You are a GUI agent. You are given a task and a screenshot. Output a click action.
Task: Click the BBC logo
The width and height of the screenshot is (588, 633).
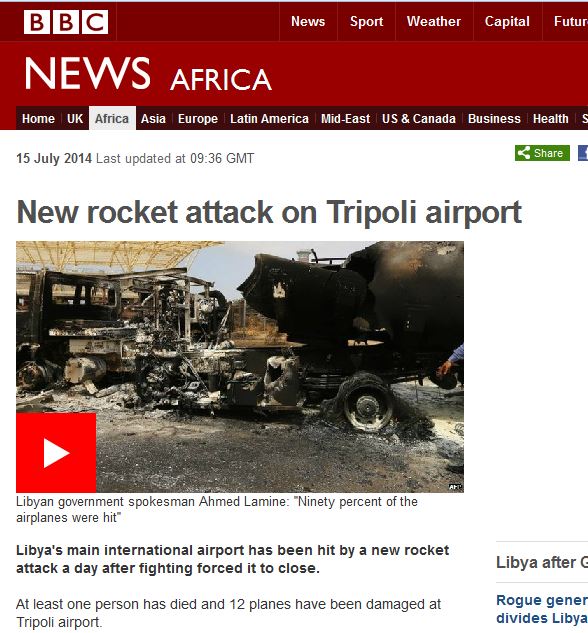point(66,22)
